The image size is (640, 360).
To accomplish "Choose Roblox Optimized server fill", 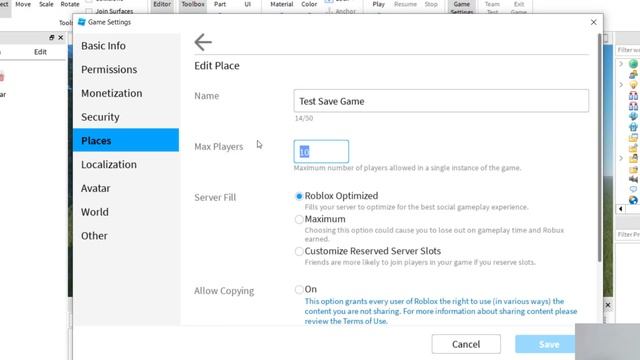I will (299, 196).
